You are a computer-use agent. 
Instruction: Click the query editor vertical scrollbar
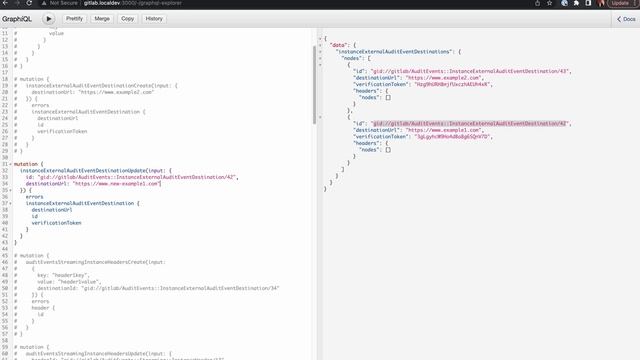pyautogui.click(x=314, y=85)
